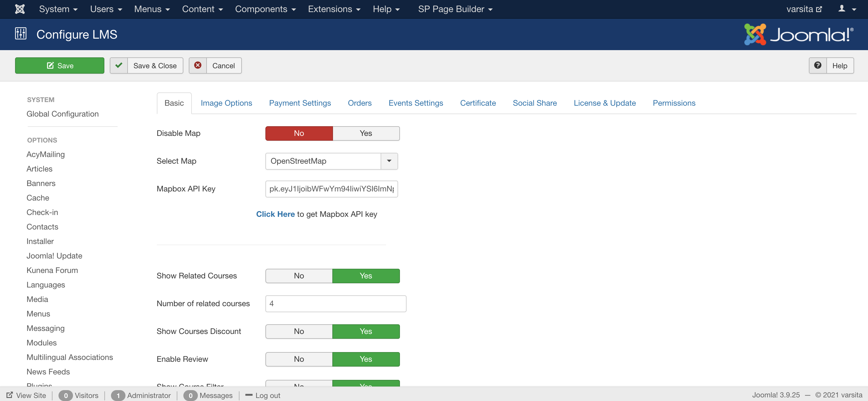Click the red X cancel icon
Image resolution: width=868 pixels, height=401 pixels.
click(198, 66)
